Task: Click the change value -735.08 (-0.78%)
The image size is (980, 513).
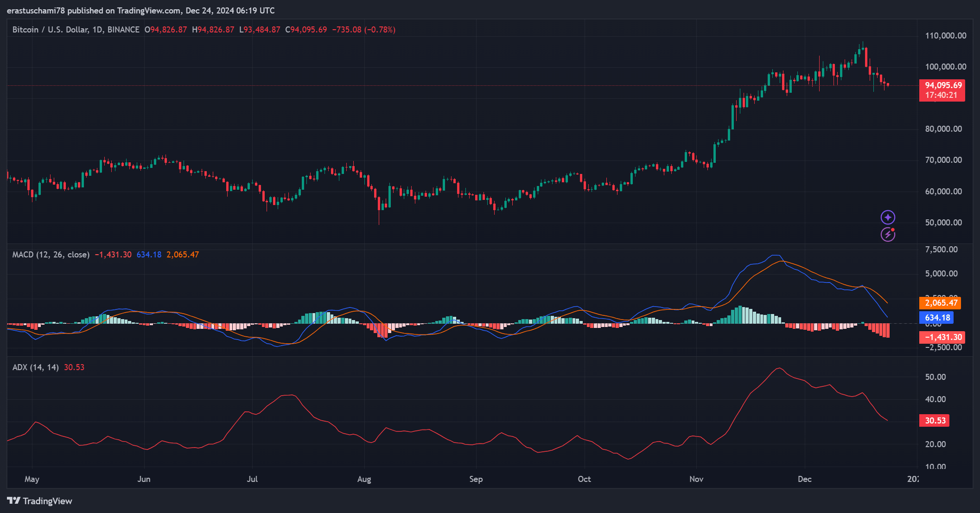Action: click(x=364, y=30)
